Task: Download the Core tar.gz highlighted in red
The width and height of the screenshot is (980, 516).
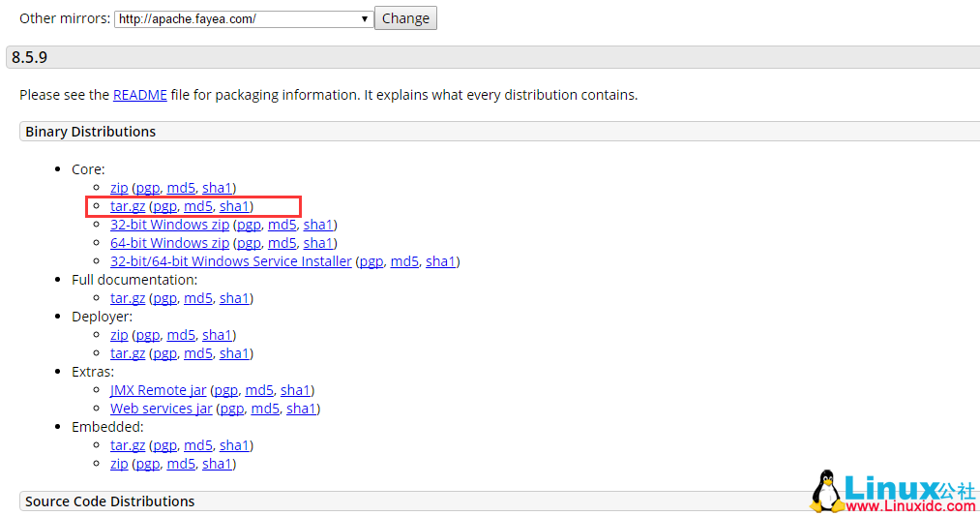Action: [x=127, y=206]
